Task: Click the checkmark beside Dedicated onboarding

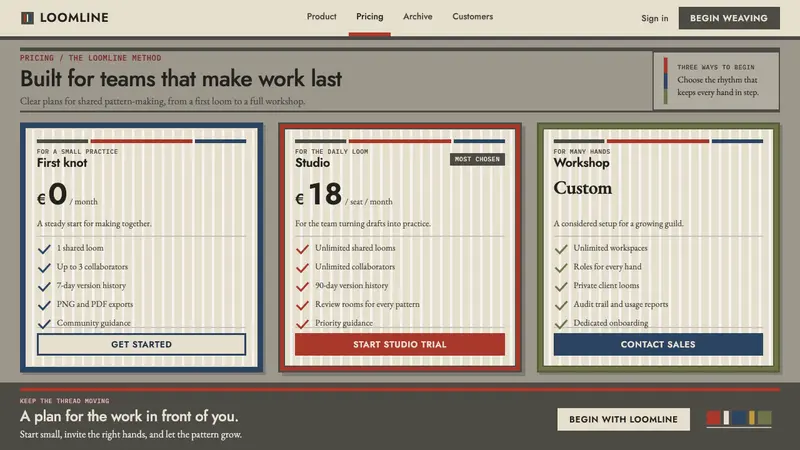Action: coord(561,323)
